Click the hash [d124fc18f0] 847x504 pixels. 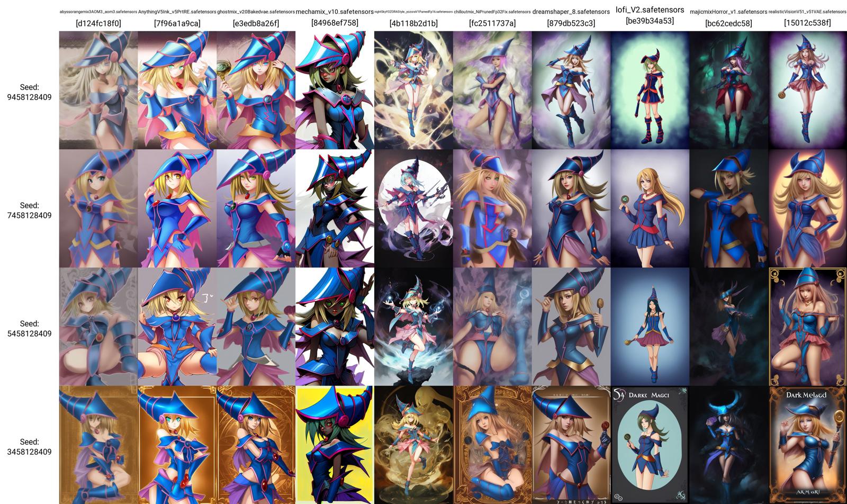tap(98, 23)
